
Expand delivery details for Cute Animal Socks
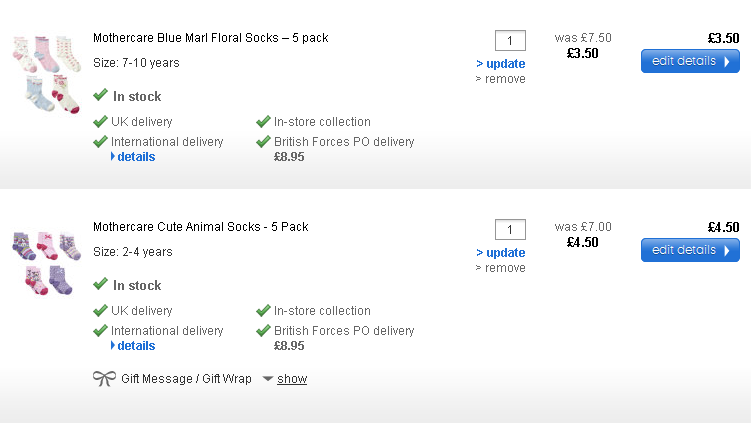pos(133,346)
